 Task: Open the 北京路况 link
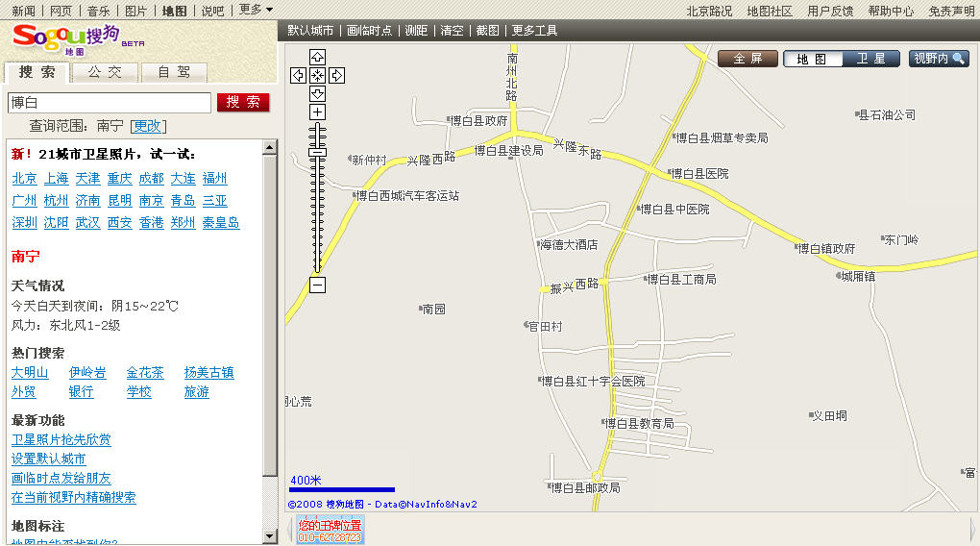click(x=709, y=11)
